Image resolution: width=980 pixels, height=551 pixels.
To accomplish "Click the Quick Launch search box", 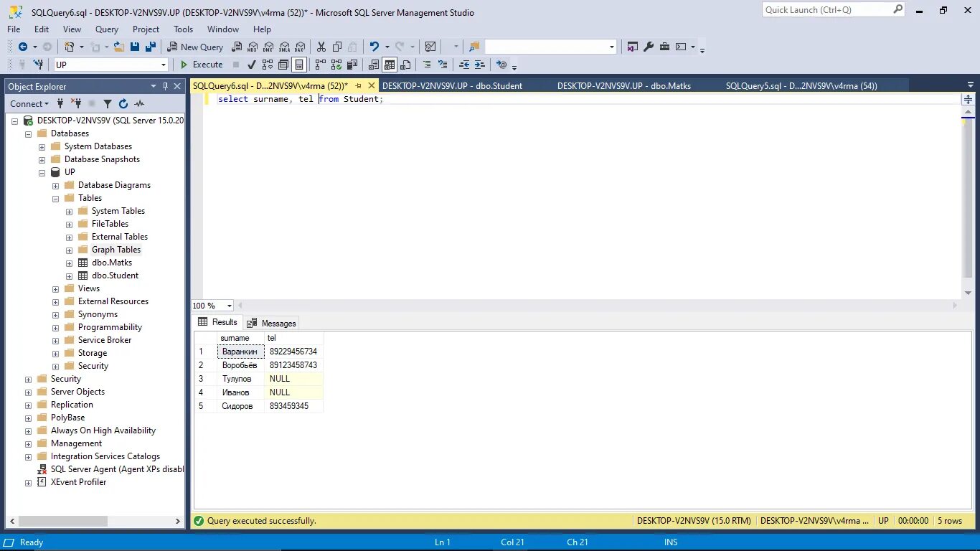I will (x=834, y=10).
